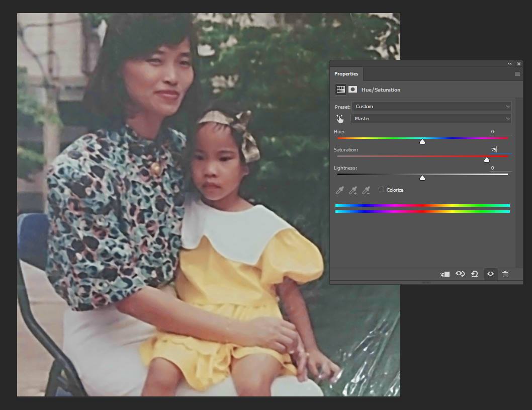Switch to the layer mask properties icon

pyautogui.click(x=353, y=90)
